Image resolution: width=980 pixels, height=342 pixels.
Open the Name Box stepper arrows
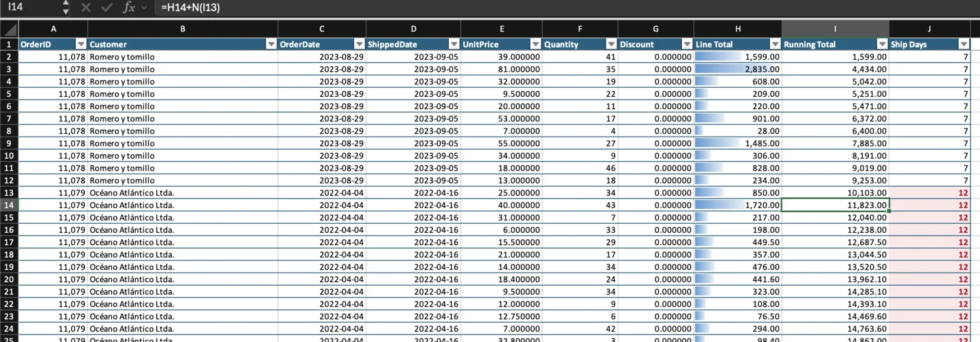point(65,8)
